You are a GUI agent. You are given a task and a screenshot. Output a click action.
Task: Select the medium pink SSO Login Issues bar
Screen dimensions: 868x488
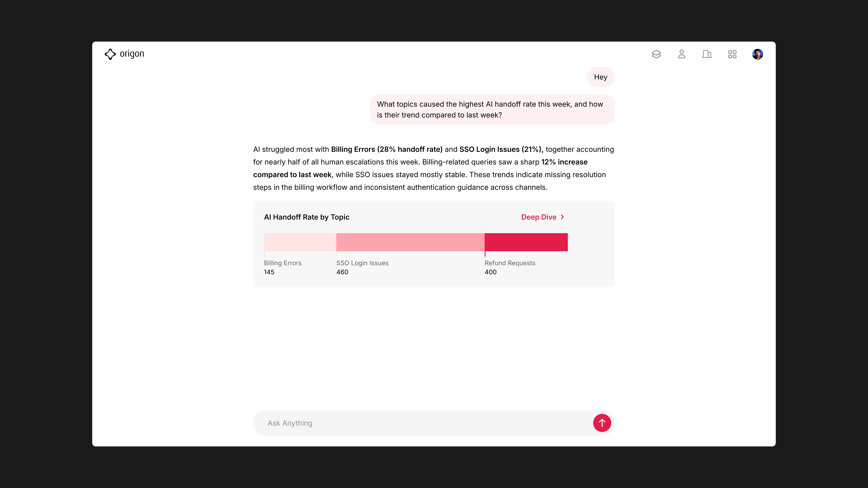[x=410, y=242]
